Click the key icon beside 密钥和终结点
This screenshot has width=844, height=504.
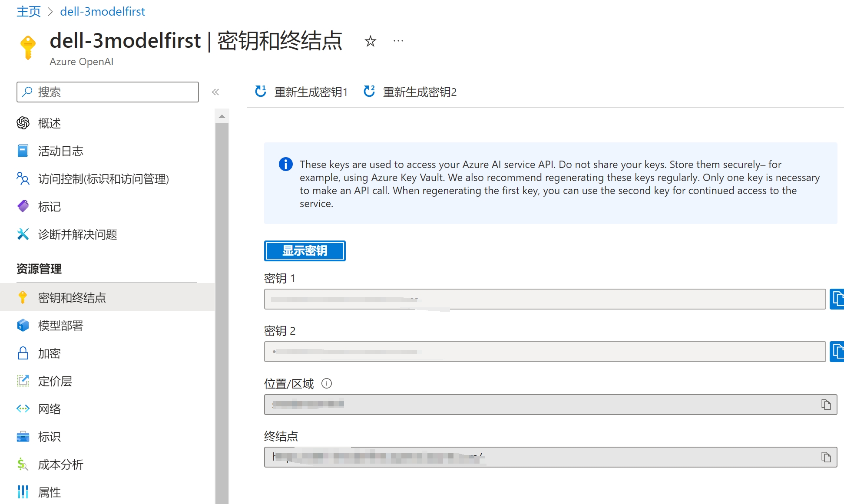coord(23,297)
